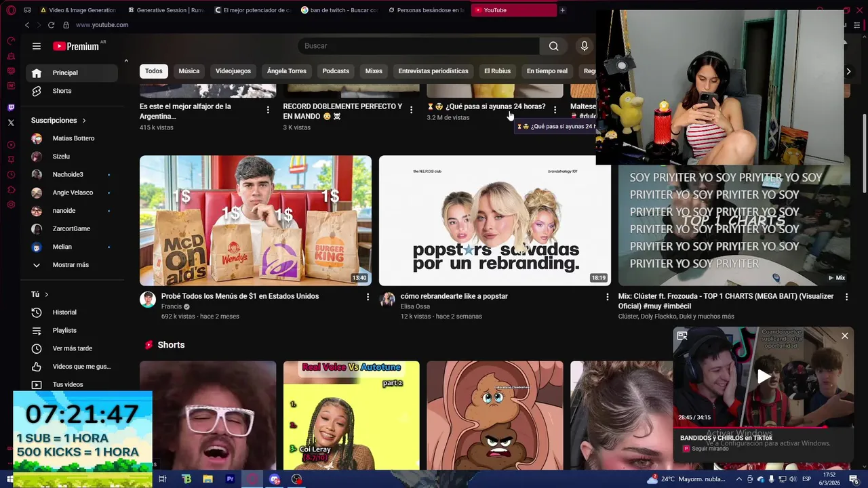The height and width of the screenshot is (488, 868).
Task: Open Ver más tarde in sidebar
Action: pyautogui.click(x=72, y=348)
